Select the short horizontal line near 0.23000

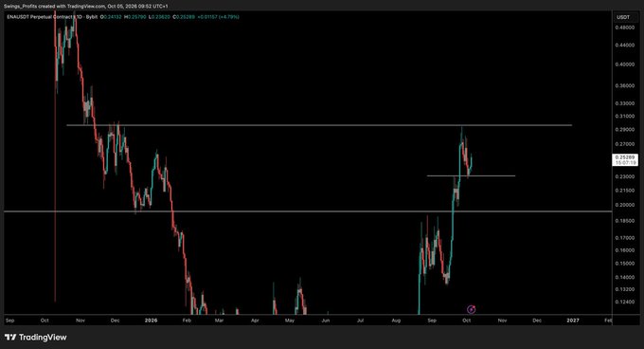471,176
